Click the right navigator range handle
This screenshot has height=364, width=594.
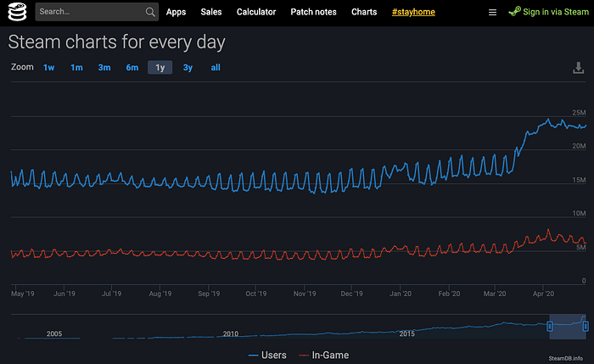point(586,326)
